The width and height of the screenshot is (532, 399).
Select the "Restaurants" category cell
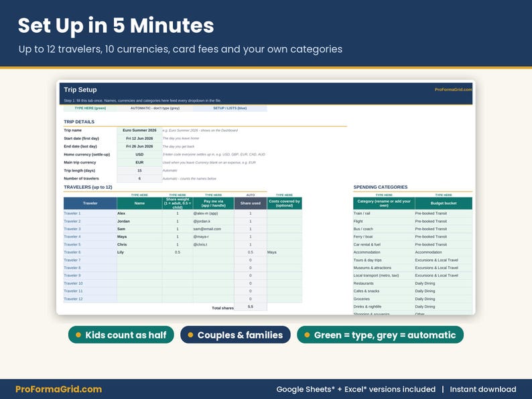(x=384, y=283)
